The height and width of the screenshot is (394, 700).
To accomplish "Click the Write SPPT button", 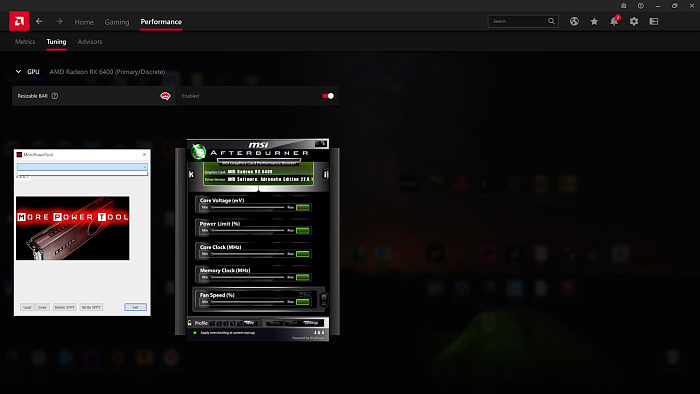I will coord(91,307).
